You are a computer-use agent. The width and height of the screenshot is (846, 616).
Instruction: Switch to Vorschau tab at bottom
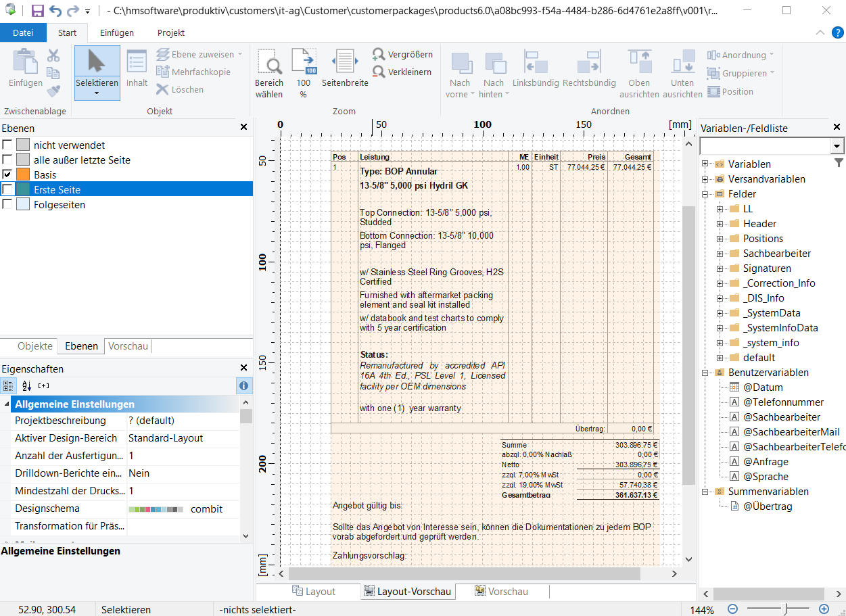[501, 591]
